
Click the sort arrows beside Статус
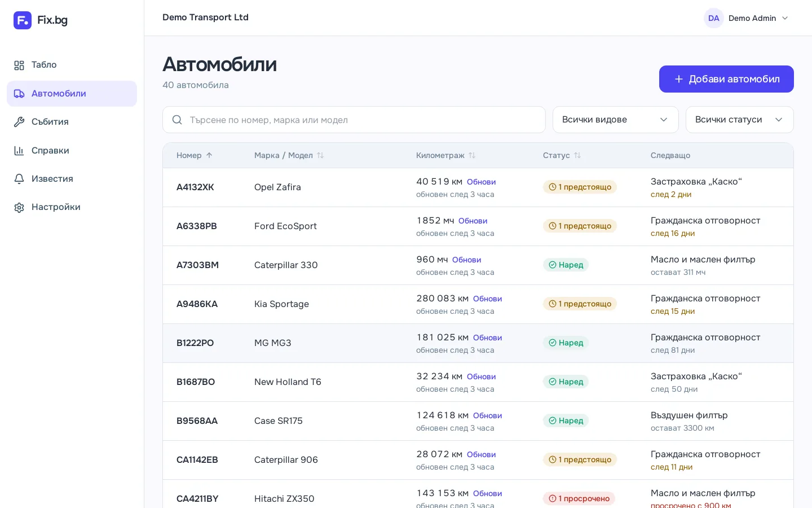tap(577, 155)
